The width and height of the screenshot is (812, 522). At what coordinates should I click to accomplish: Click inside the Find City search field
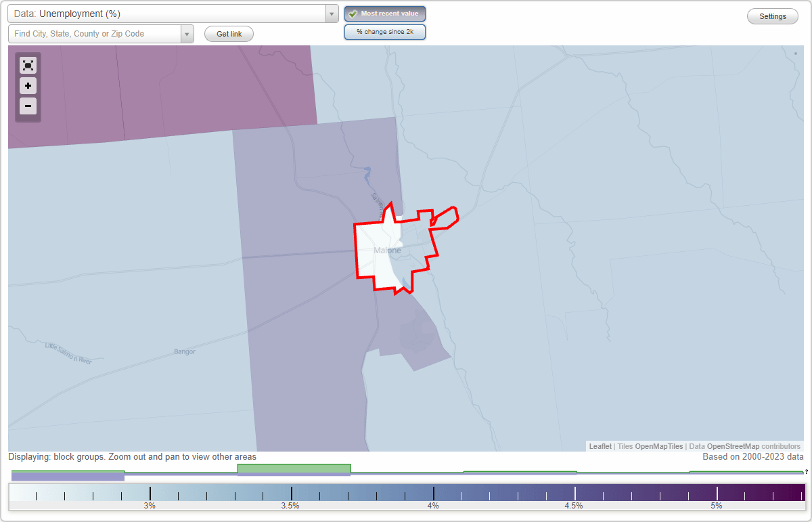click(95, 33)
